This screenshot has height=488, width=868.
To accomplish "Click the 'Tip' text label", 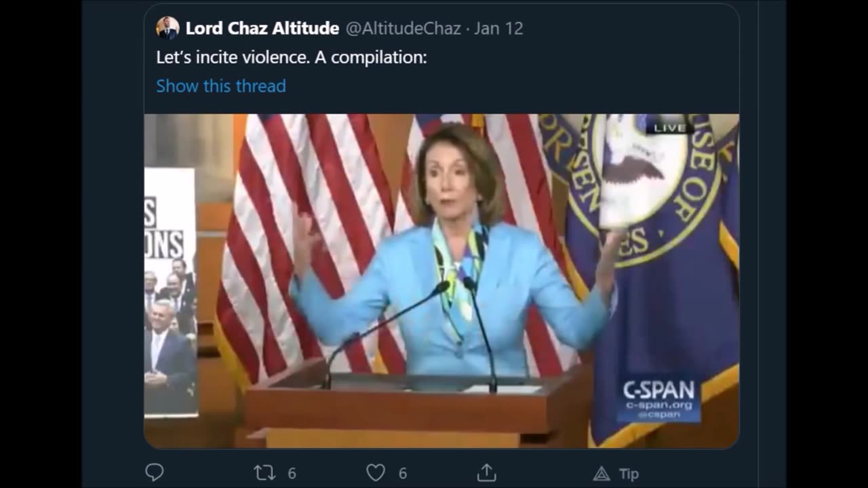I will 629,474.
